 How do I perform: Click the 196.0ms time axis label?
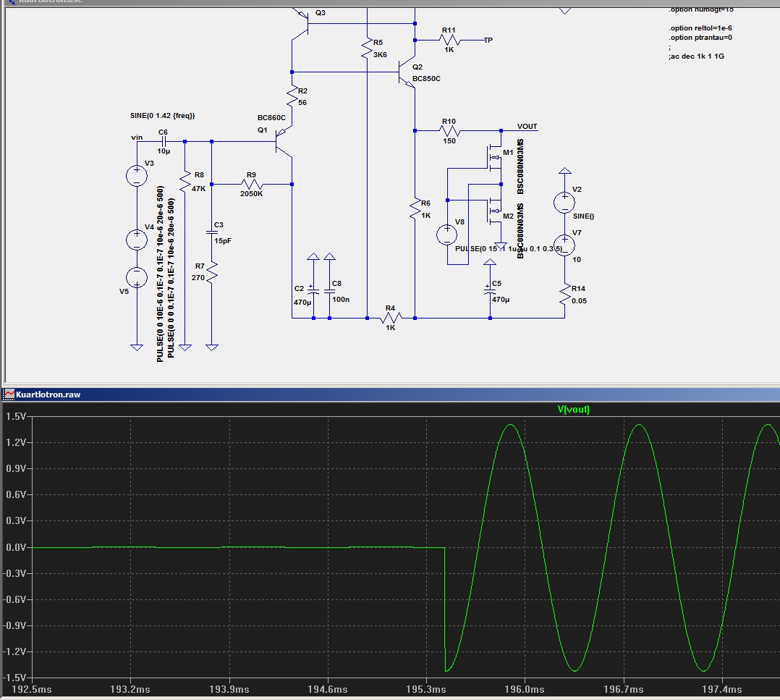[525, 690]
